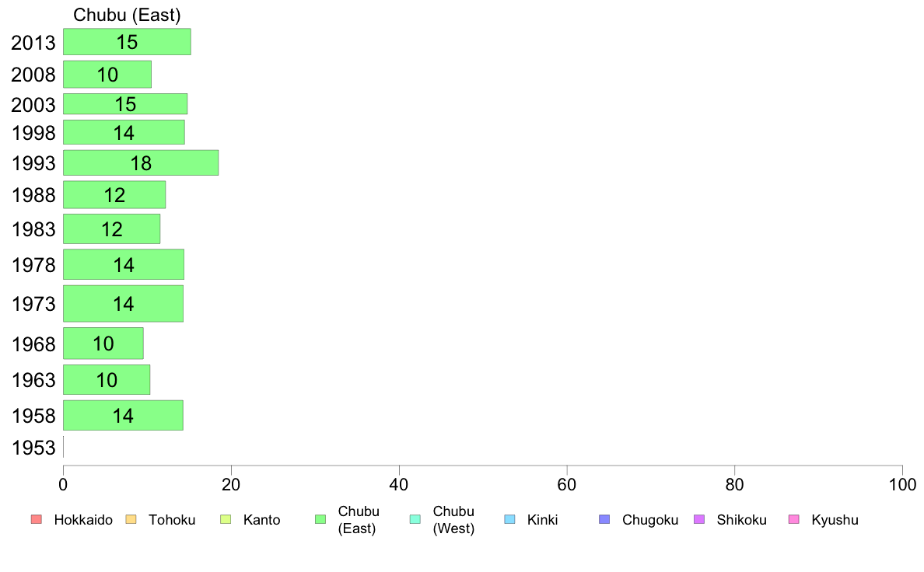Click the 1973 bar labeled 14

[123, 303]
